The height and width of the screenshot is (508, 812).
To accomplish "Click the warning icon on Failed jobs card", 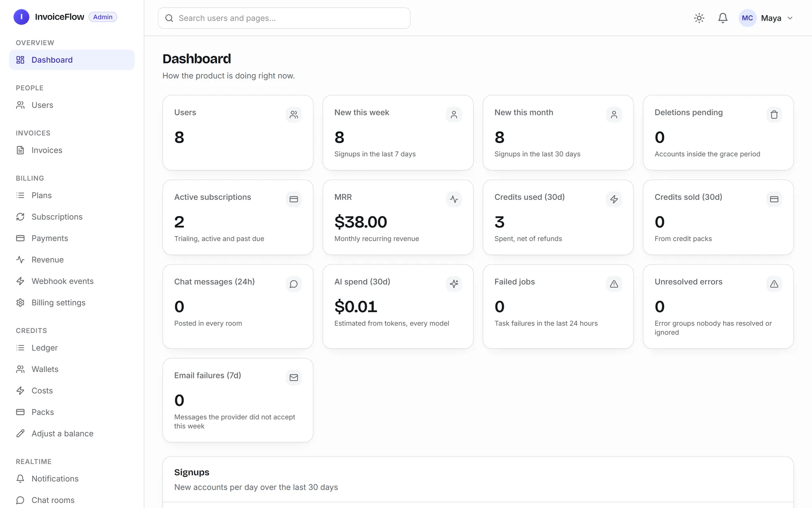I will 614,284.
